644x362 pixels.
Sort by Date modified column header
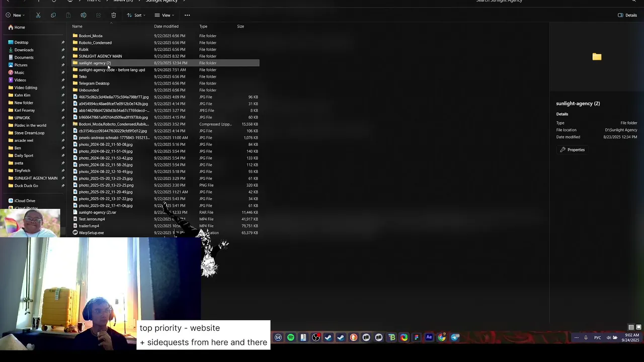(166, 26)
